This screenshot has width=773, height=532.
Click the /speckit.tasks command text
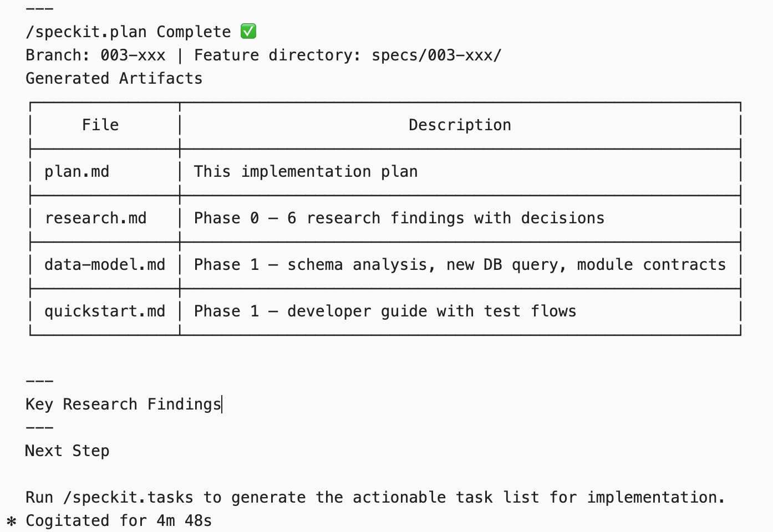[x=128, y=498]
